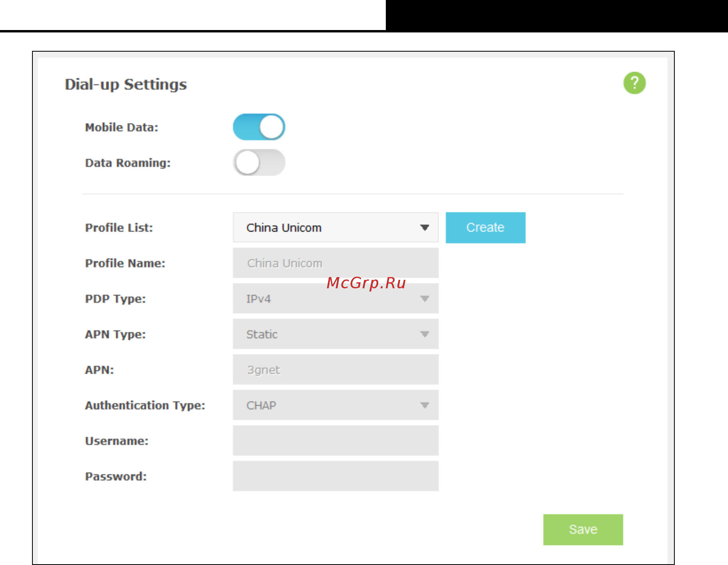Expand the PDP Type dropdown
The image size is (728, 565).
pyautogui.click(x=335, y=299)
